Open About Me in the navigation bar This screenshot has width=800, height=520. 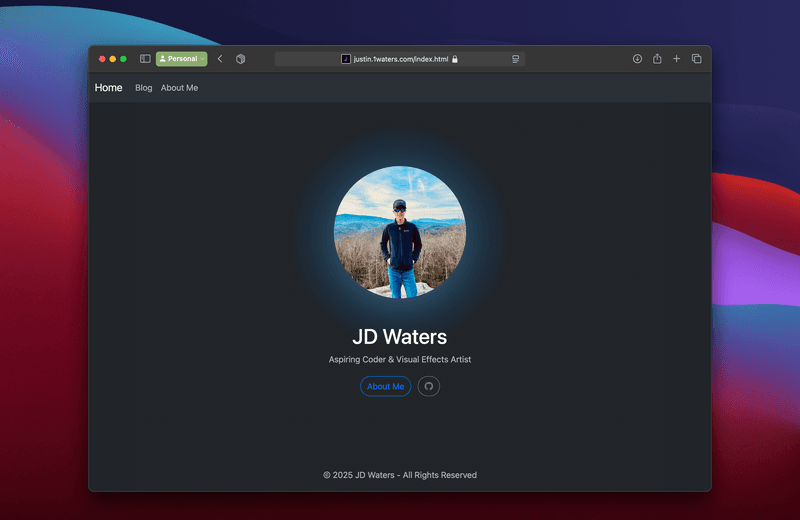click(179, 88)
